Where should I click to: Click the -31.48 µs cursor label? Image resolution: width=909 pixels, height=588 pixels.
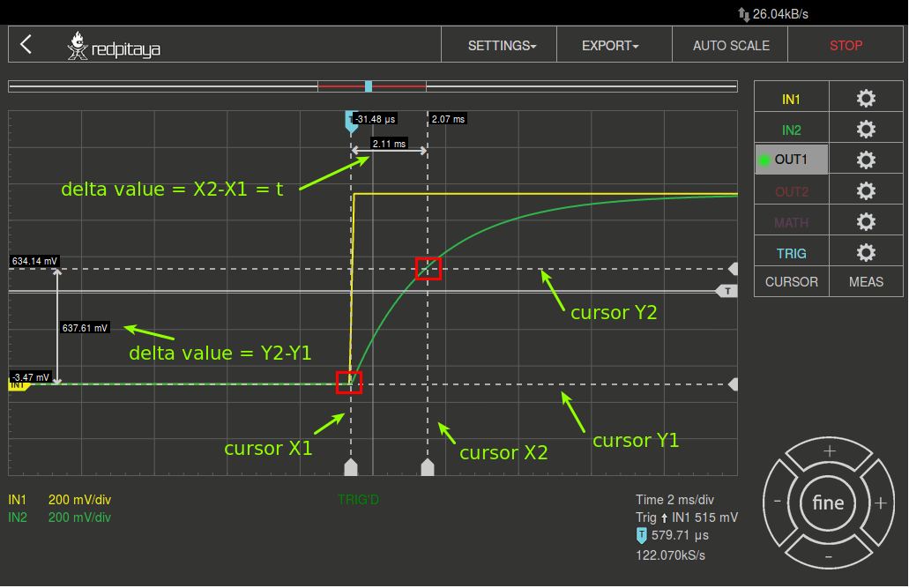coord(375,119)
